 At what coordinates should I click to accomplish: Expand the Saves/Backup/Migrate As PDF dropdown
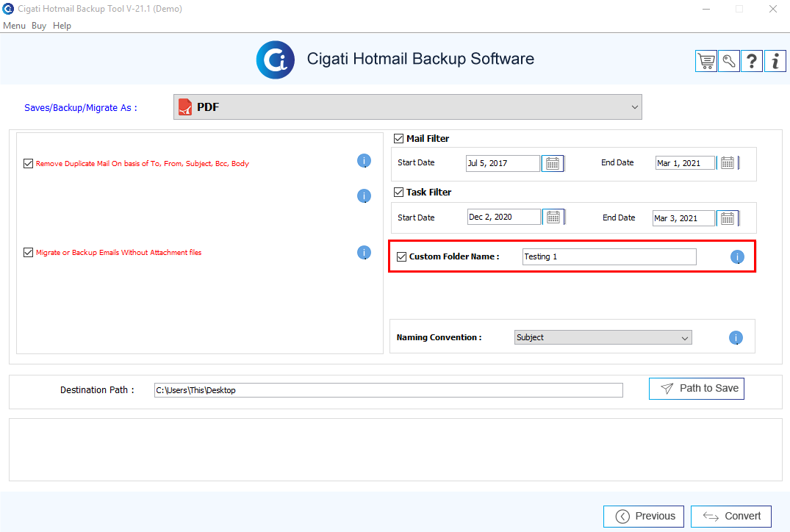pos(408,107)
